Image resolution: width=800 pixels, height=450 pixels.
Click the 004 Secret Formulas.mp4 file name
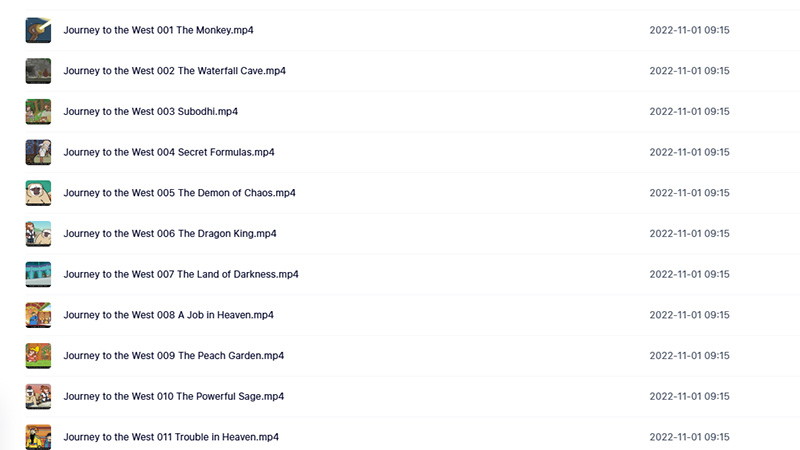[x=169, y=152]
